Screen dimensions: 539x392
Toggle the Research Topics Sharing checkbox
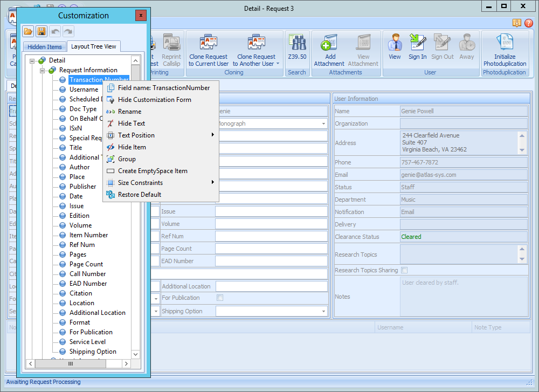coord(404,270)
